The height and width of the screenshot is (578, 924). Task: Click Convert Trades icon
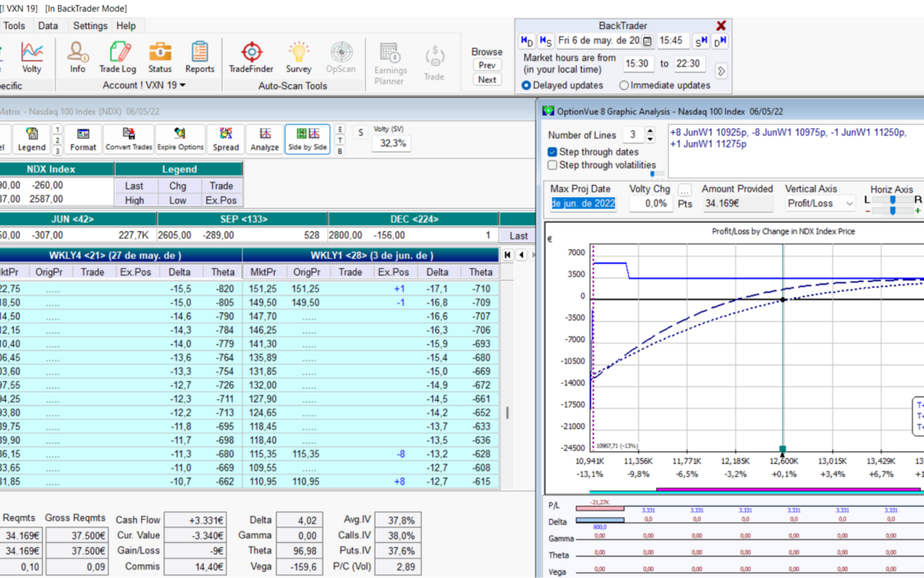[x=129, y=140]
